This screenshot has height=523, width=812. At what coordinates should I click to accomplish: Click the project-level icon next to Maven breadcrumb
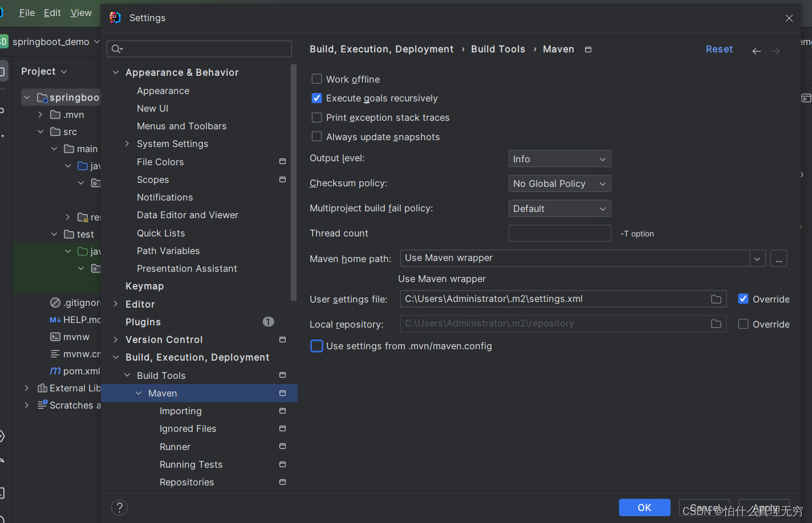pos(588,50)
